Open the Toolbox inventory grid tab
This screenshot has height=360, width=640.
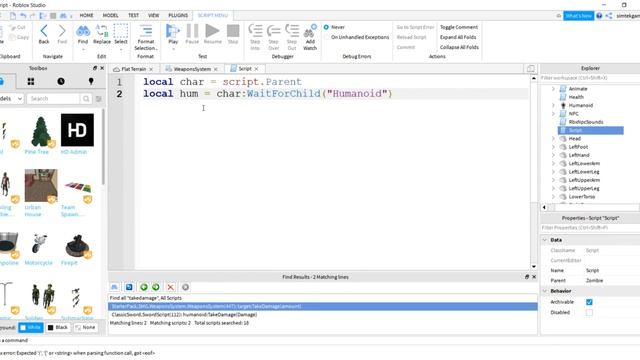(31, 82)
